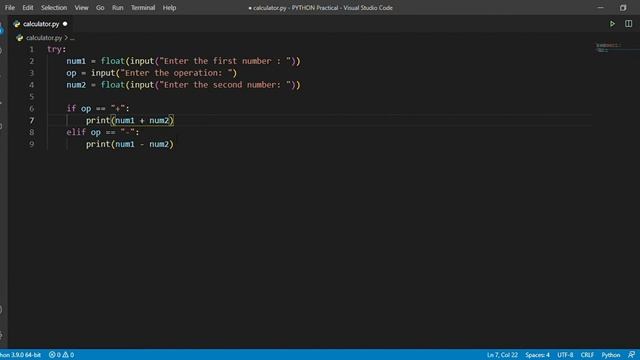
Task: Minimize the Visual Studio Code window
Action: (x=600, y=8)
